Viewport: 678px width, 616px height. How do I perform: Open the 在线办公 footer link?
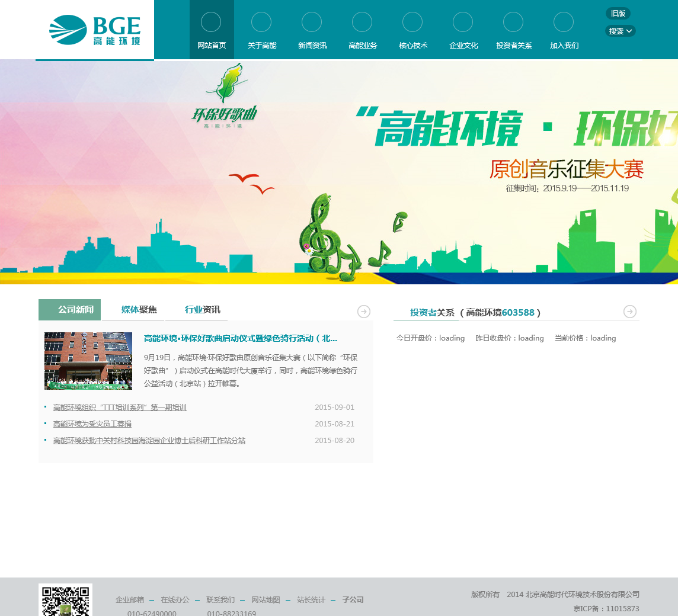point(175,599)
